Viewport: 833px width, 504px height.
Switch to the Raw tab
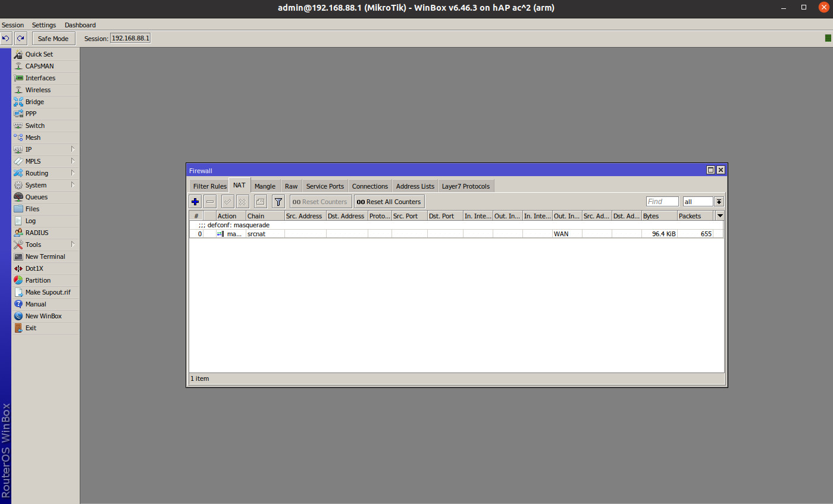(x=291, y=186)
